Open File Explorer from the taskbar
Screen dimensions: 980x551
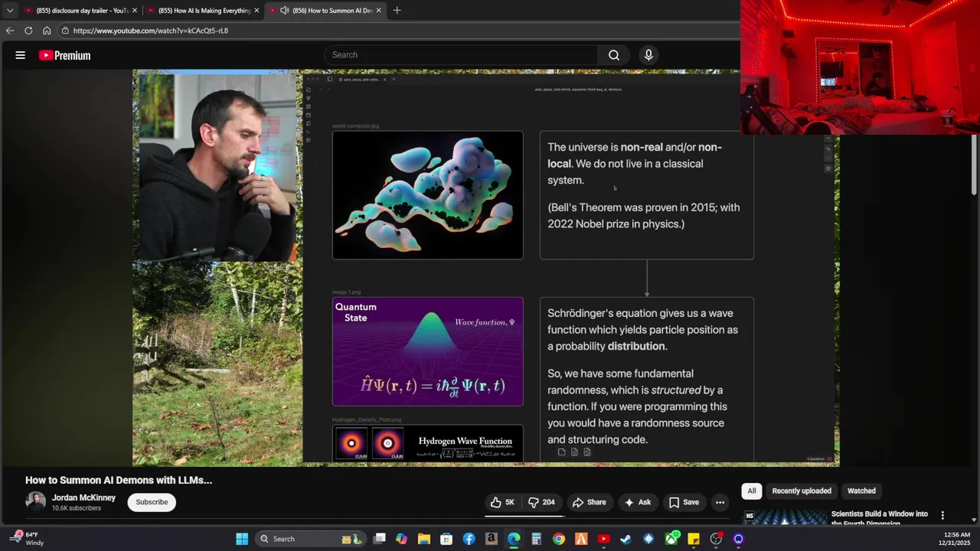click(x=423, y=539)
